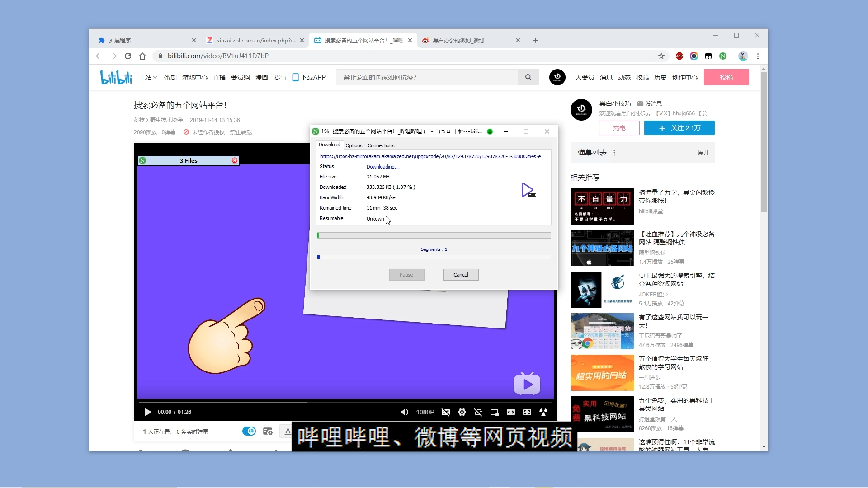Click the wide-screen mode icon
868x488 pixels.
(x=510, y=412)
